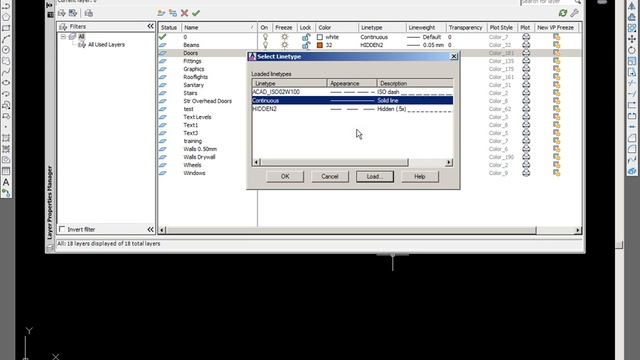The width and height of the screenshot is (640, 360).
Task: Select the Rotate modify tool
Action: [x=632, y=50]
